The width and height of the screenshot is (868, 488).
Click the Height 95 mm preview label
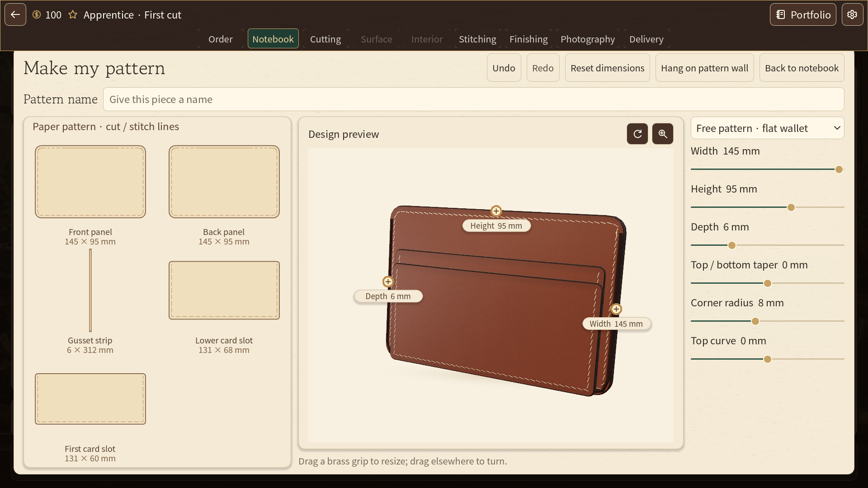(496, 225)
